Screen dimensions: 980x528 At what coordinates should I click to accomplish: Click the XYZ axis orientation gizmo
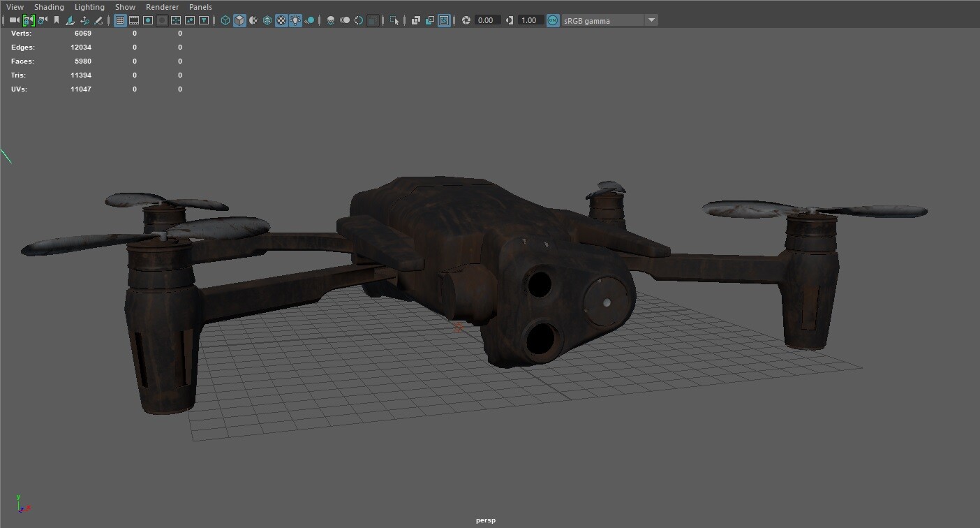click(23, 504)
